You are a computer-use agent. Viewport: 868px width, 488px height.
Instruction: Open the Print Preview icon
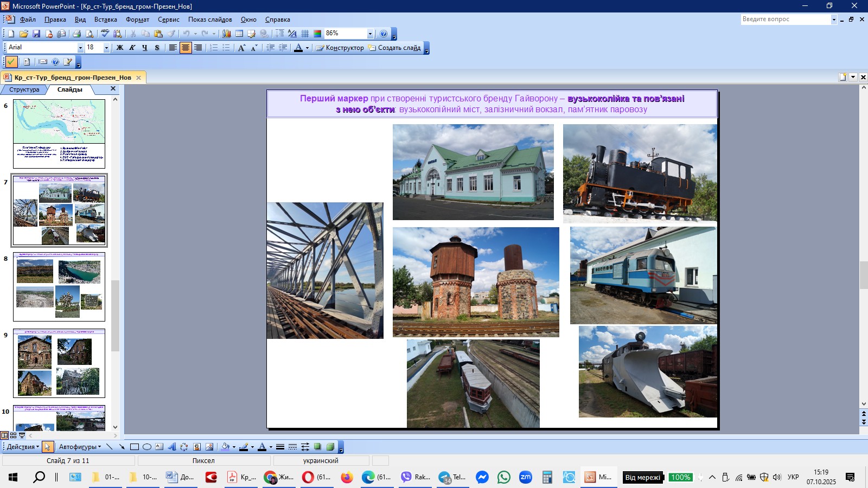(x=90, y=34)
